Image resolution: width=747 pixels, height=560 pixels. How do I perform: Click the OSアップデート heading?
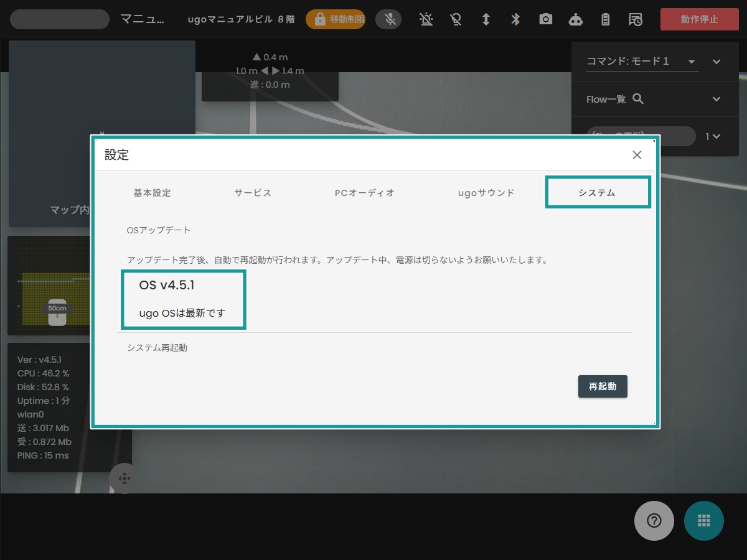(159, 230)
